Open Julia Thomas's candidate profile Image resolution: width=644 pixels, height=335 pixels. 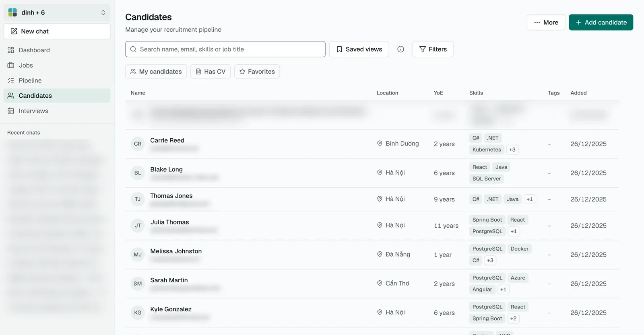pos(169,222)
